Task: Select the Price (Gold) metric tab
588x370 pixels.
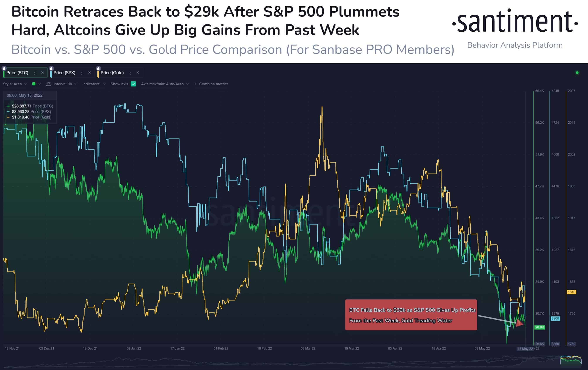Action: pyautogui.click(x=112, y=73)
